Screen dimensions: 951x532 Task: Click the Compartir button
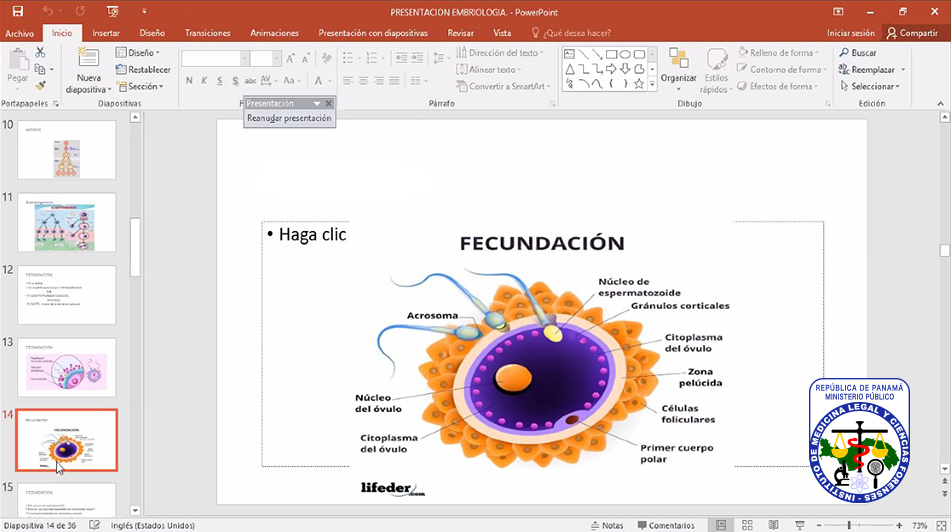pyautogui.click(x=912, y=33)
